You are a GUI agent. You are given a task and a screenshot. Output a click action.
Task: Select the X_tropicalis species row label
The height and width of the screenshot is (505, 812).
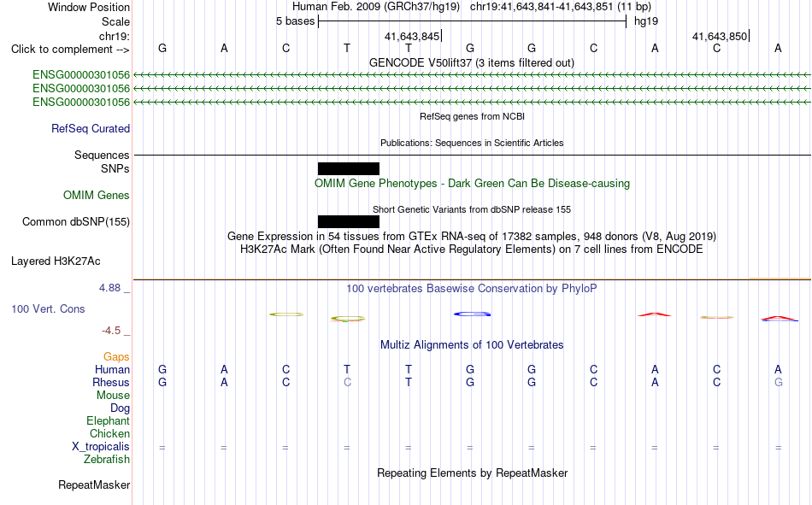click(101, 447)
